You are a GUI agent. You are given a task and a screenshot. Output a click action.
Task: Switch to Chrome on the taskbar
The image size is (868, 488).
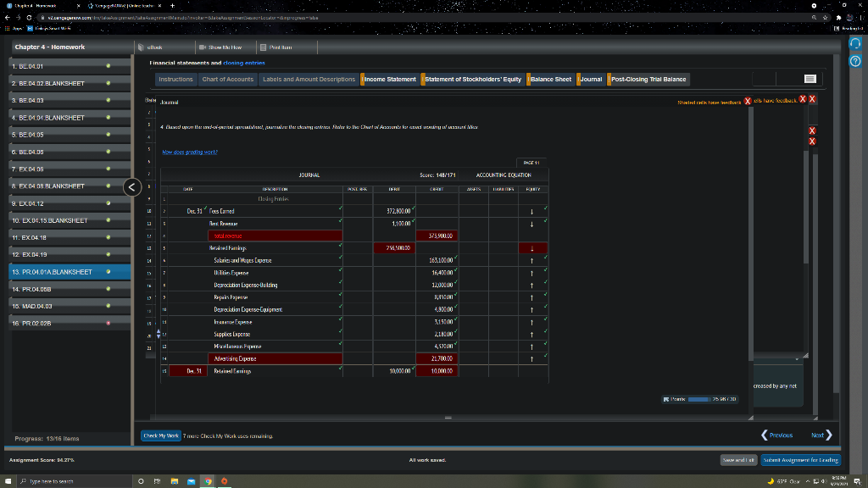pos(209,481)
